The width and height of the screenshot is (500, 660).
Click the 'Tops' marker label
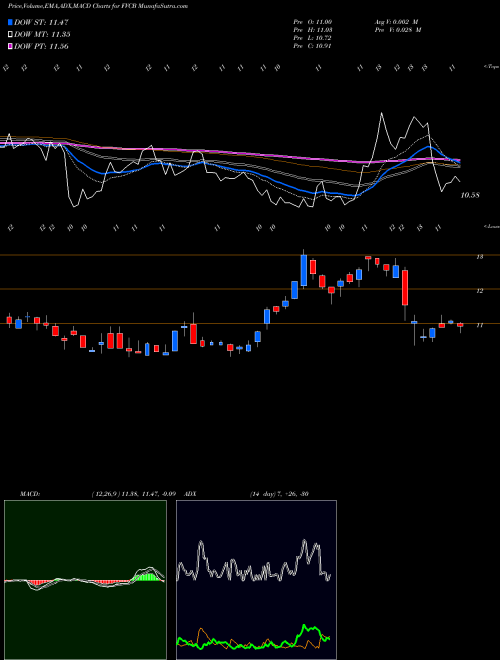[x=491, y=67]
